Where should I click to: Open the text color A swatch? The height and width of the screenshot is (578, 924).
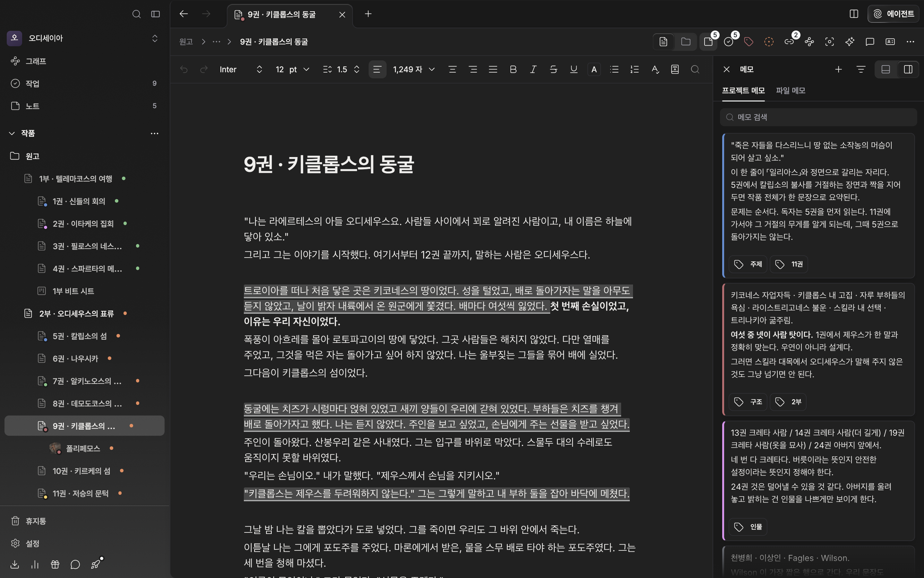[594, 69]
